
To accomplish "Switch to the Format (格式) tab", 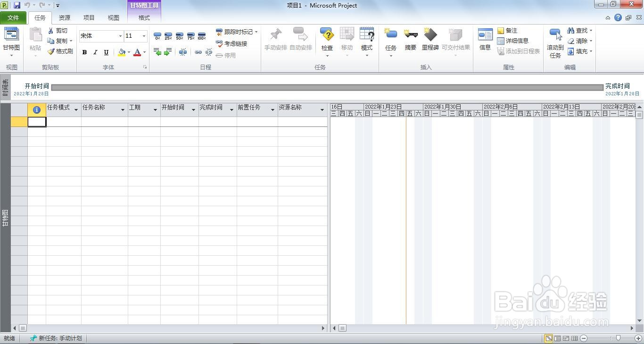I will pos(144,18).
